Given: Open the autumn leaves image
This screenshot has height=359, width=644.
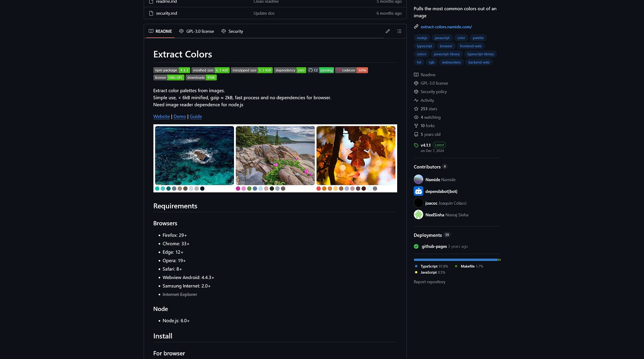Looking at the screenshot, I should click(356, 155).
